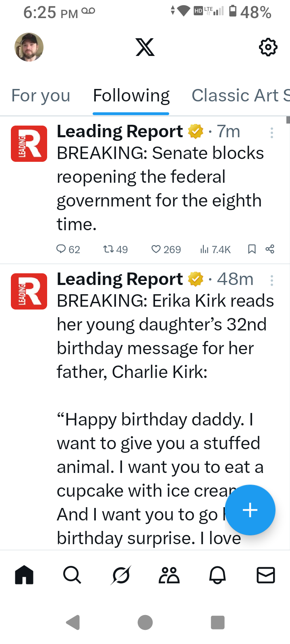Tap the compose new post button
The width and height of the screenshot is (290, 644).
[x=250, y=510]
